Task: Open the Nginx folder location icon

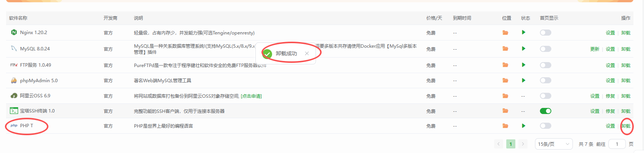Action: click(x=505, y=33)
